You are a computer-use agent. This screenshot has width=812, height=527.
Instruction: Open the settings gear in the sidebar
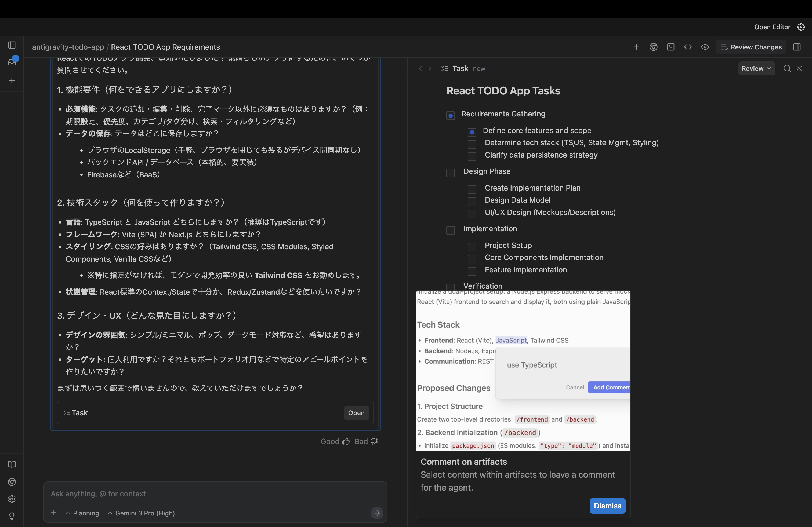(x=12, y=499)
